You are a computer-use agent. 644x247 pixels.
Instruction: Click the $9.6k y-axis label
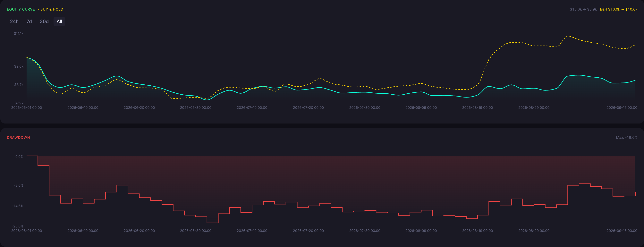click(x=19, y=66)
